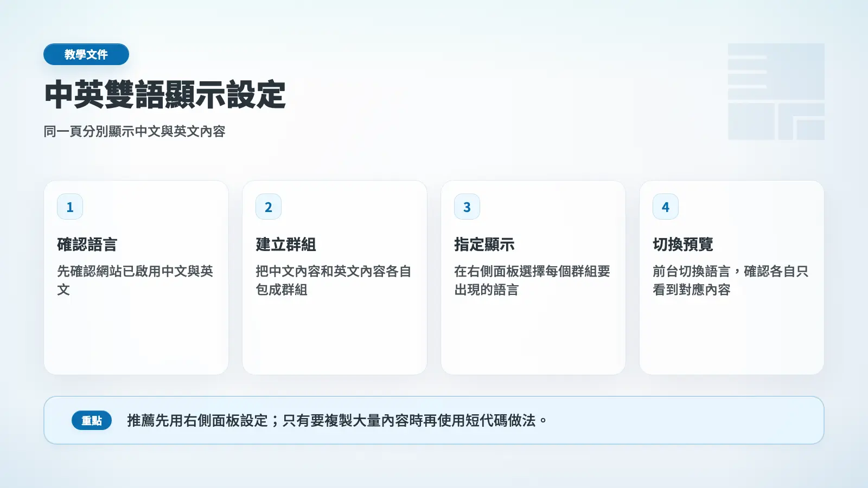868x488 pixels.
Task: Click the 教學文件 badge
Action: point(86,54)
